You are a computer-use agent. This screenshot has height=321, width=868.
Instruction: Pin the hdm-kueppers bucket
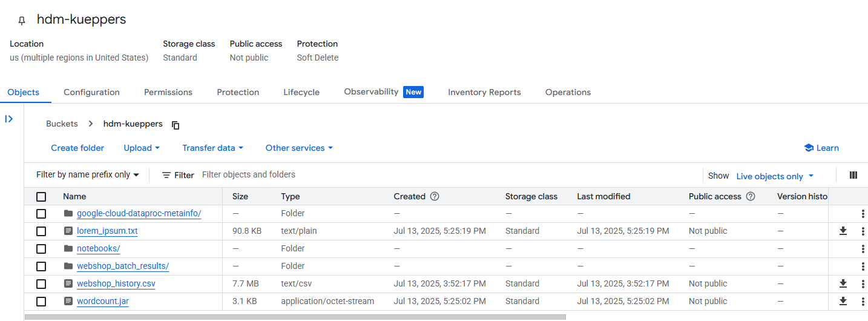[x=22, y=21]
